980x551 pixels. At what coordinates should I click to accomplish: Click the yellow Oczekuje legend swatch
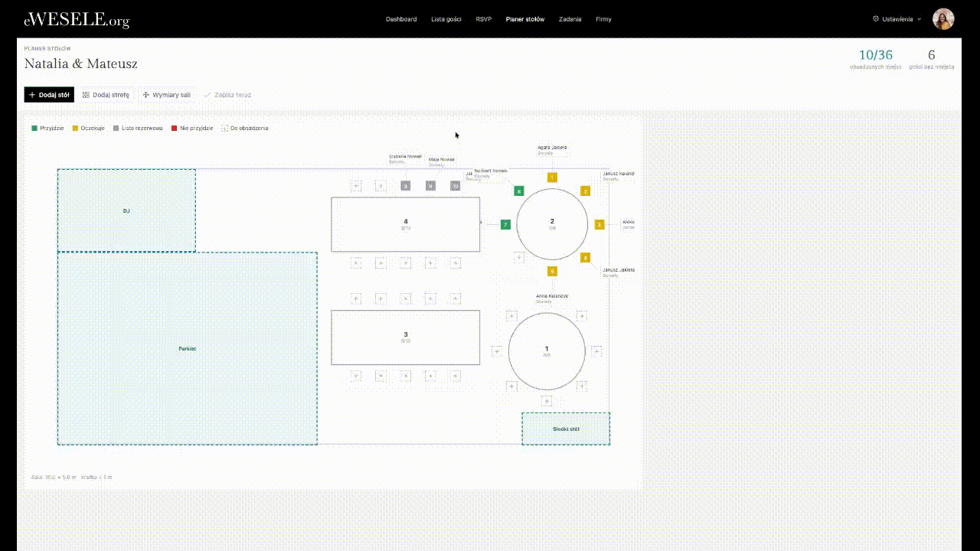point(75,128)
